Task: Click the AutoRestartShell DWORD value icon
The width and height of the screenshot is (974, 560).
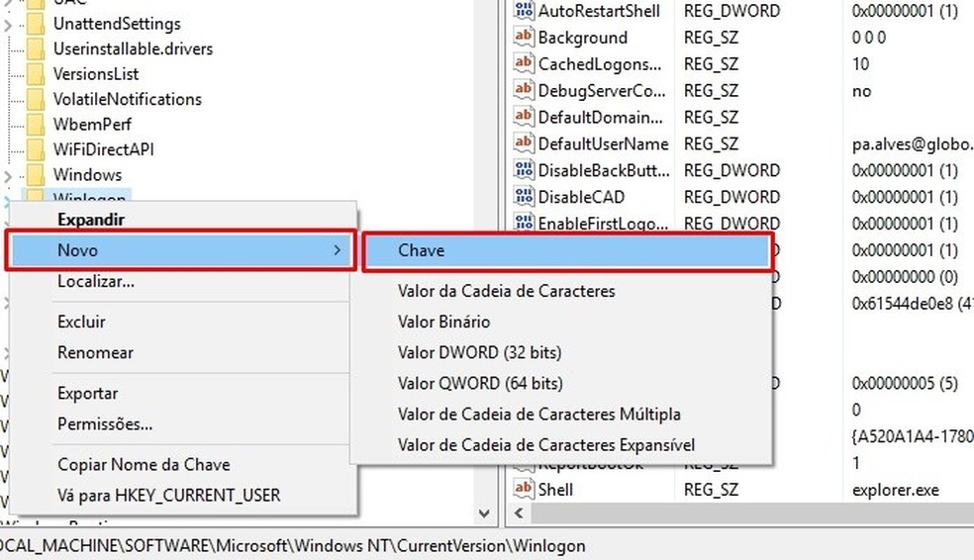Action: (524, 10)
